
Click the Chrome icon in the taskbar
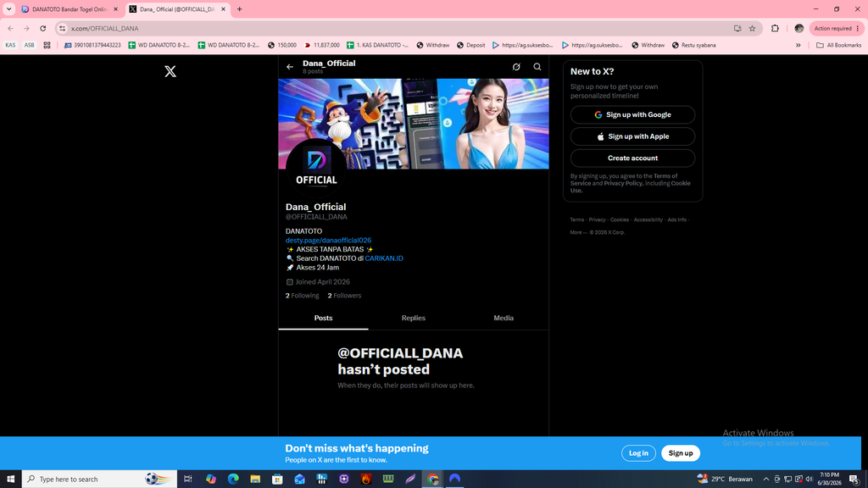click(433, 480)
